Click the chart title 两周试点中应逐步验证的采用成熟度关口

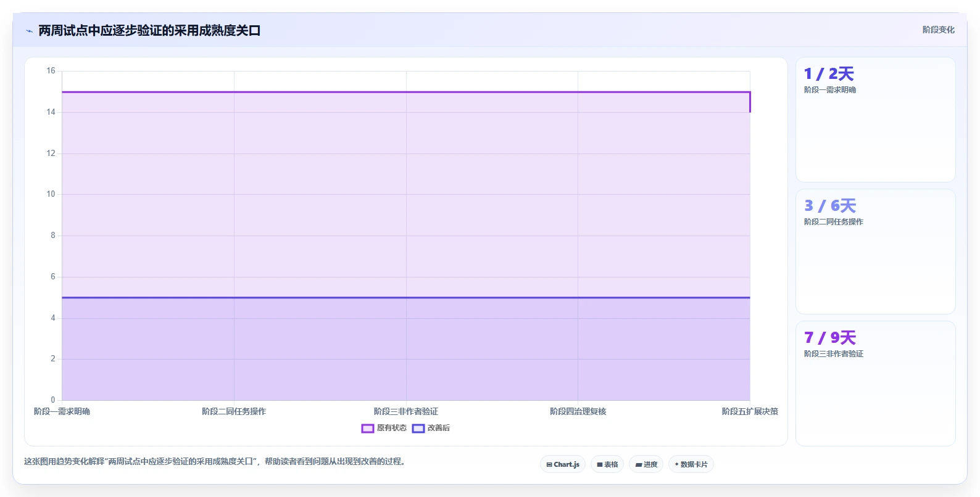tap(149, 30)
